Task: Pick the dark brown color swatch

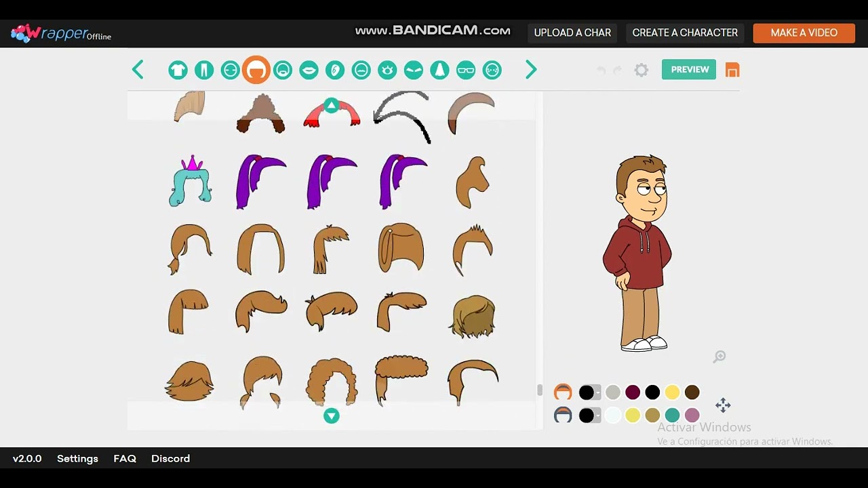Action: click(x=692, y=392)
